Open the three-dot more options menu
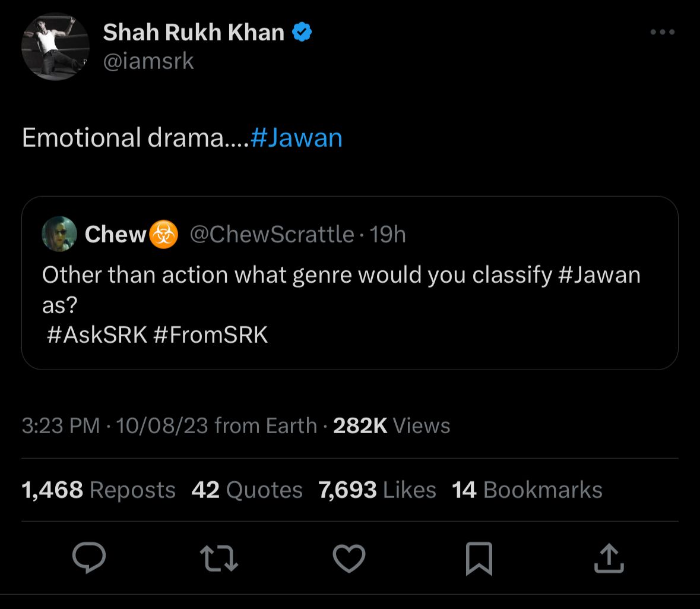 (x=663, y=31)
